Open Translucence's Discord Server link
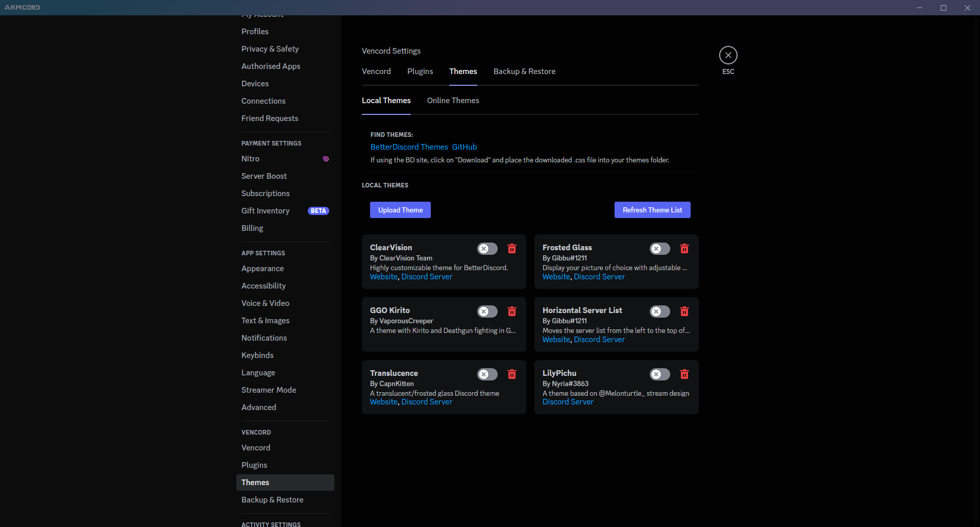 427,402
